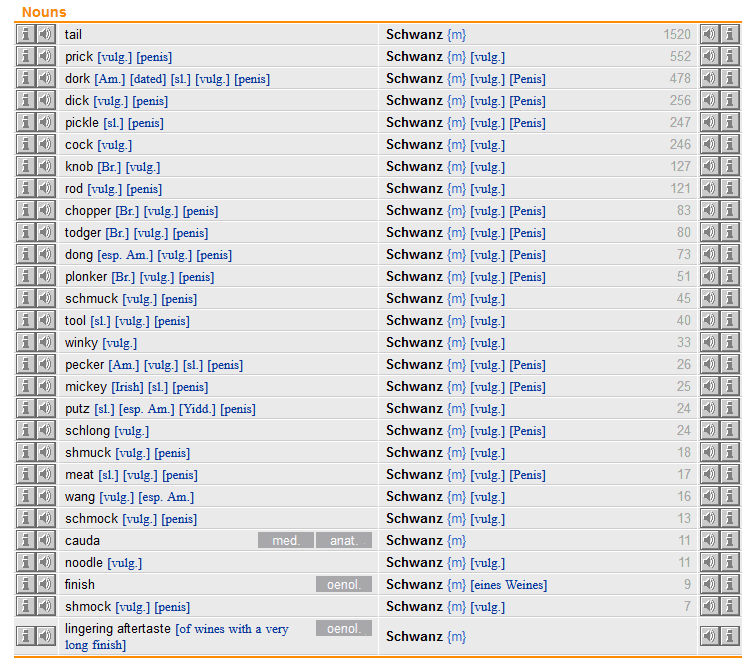The height and width of the screenshot is (665, 753).
Task: Play English audio for 'lingering aftertaste'
Action: pos(46,637)
